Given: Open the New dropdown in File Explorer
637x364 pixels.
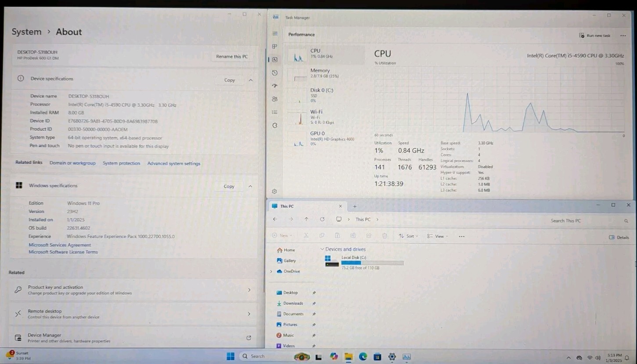Looking at the screenshot, I should click(x=282, y=236).
